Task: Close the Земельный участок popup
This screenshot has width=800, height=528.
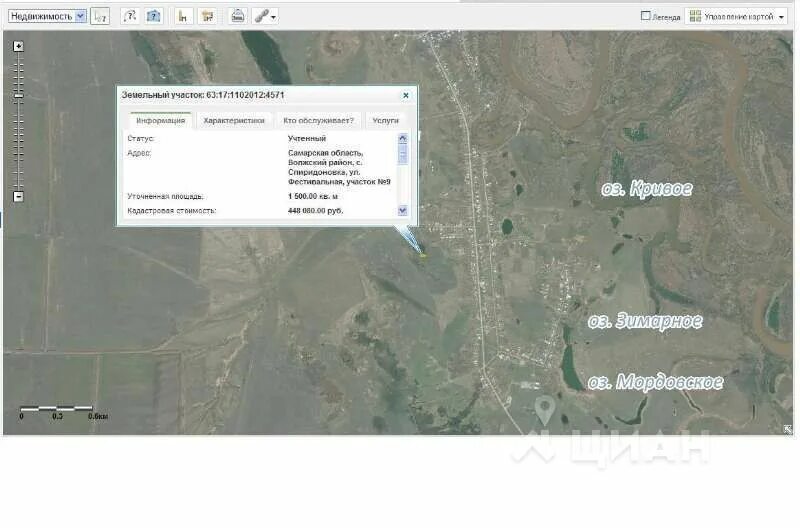Action: 406,95
